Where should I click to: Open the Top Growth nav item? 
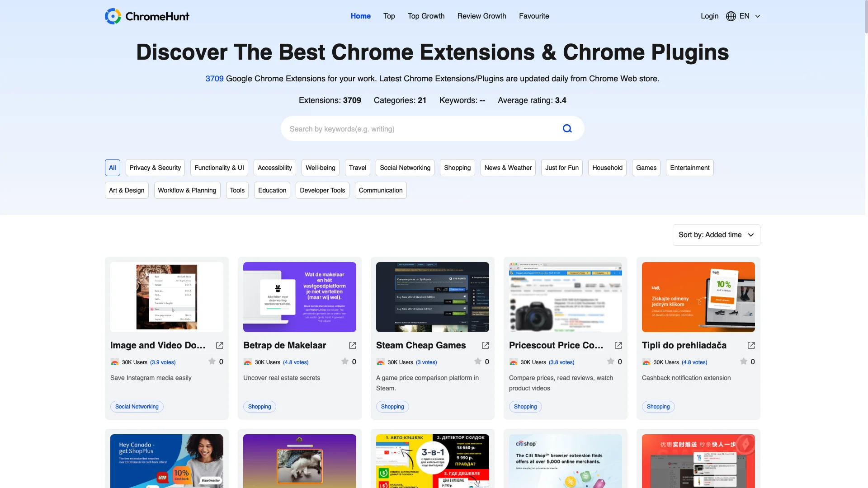[426, 16]
